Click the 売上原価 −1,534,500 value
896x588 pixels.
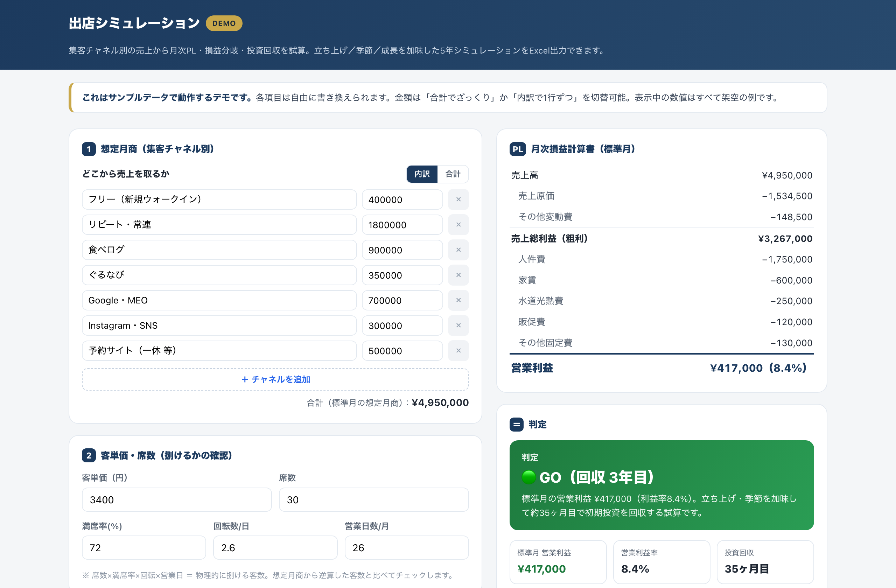(x=787, y=196)
